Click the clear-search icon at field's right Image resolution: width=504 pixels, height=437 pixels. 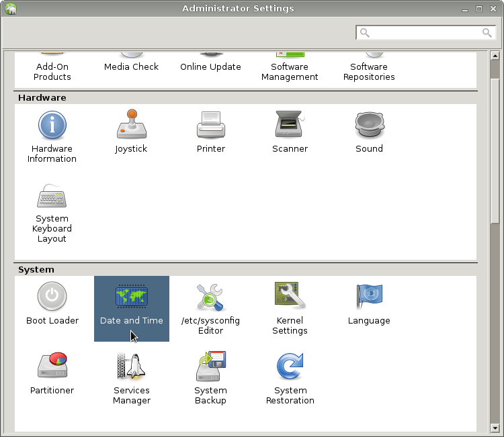[x=487, y=32]
